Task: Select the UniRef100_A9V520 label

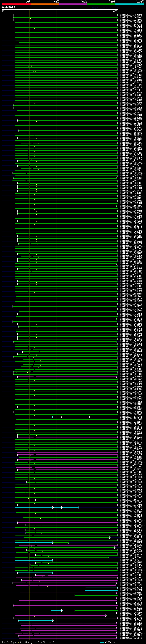Action: point(131,291)
